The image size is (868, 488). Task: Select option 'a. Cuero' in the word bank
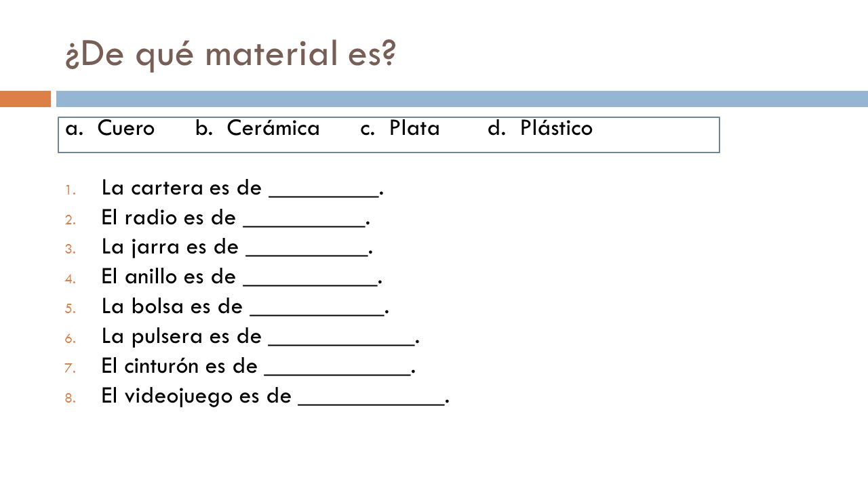tap(111, 128)
